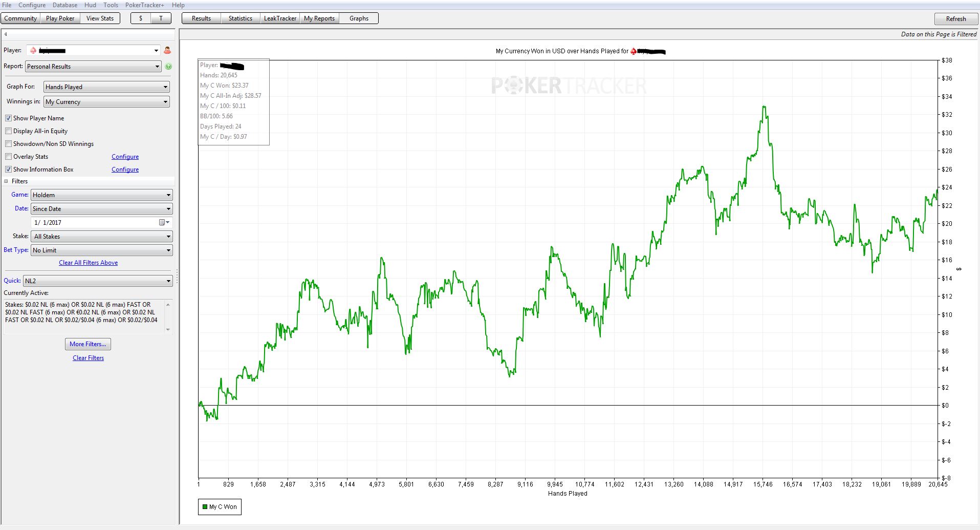The width and height of the screenshot is (980, 530).
Task: Open the File menu
Action: click(x=7, y=5)
